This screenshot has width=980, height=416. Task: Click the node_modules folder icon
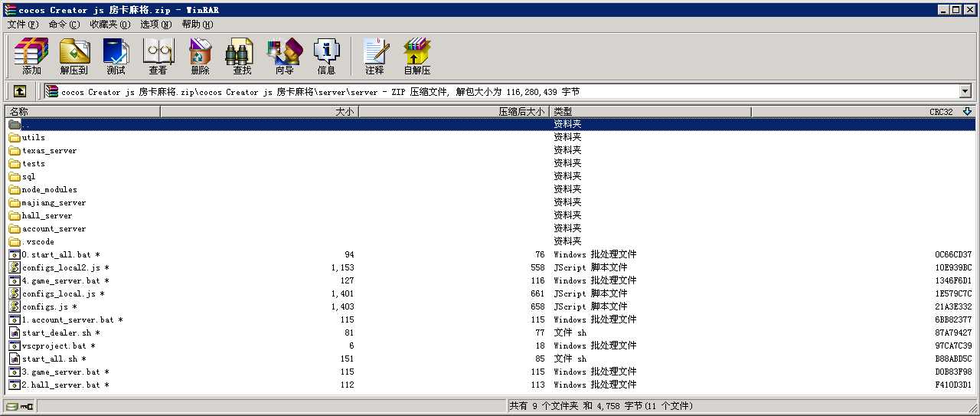coord(15,190)
